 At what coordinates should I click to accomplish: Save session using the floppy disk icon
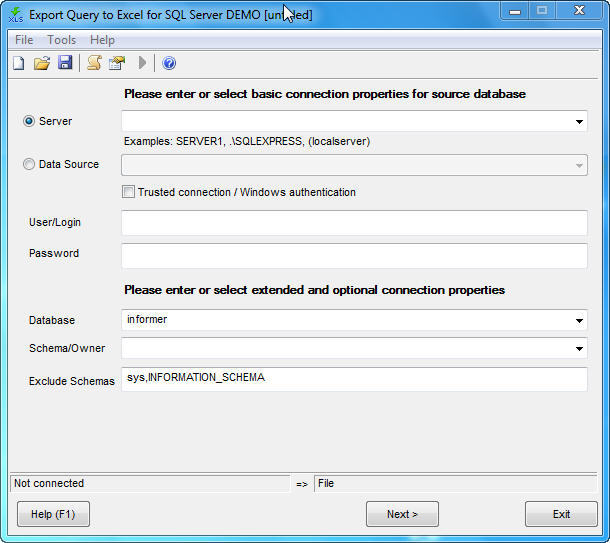click(x=65, y=63)
